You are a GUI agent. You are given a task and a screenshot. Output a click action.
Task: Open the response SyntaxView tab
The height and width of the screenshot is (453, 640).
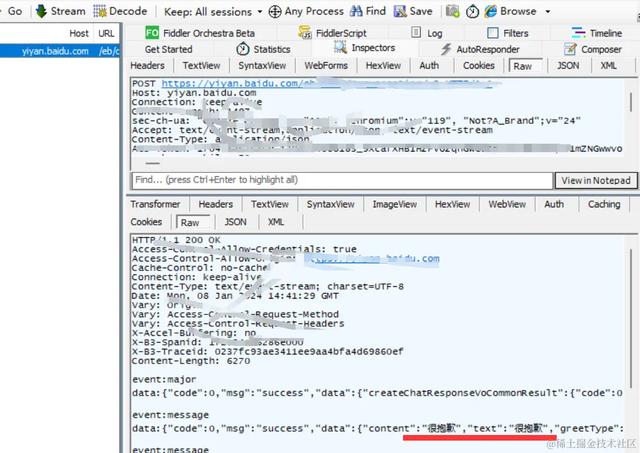[x=331, y=204]
